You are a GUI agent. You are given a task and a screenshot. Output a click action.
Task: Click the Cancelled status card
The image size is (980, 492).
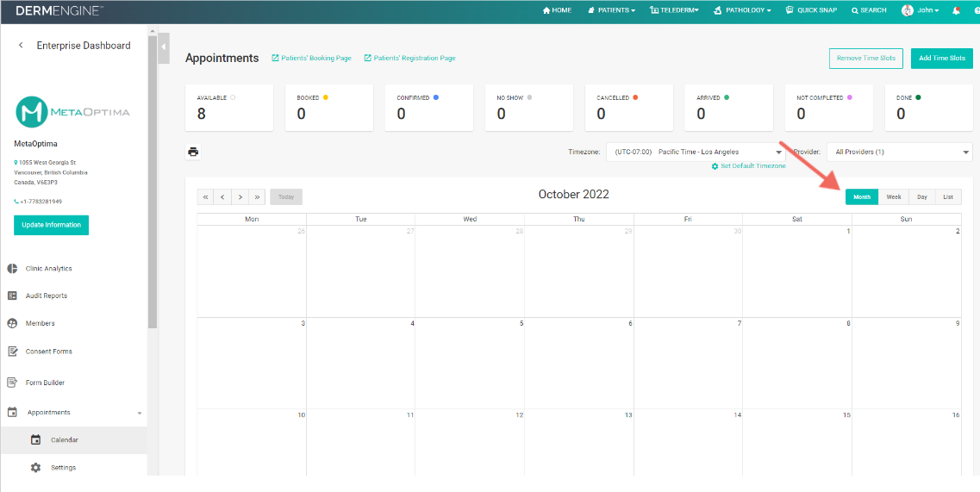coord(628,108)
